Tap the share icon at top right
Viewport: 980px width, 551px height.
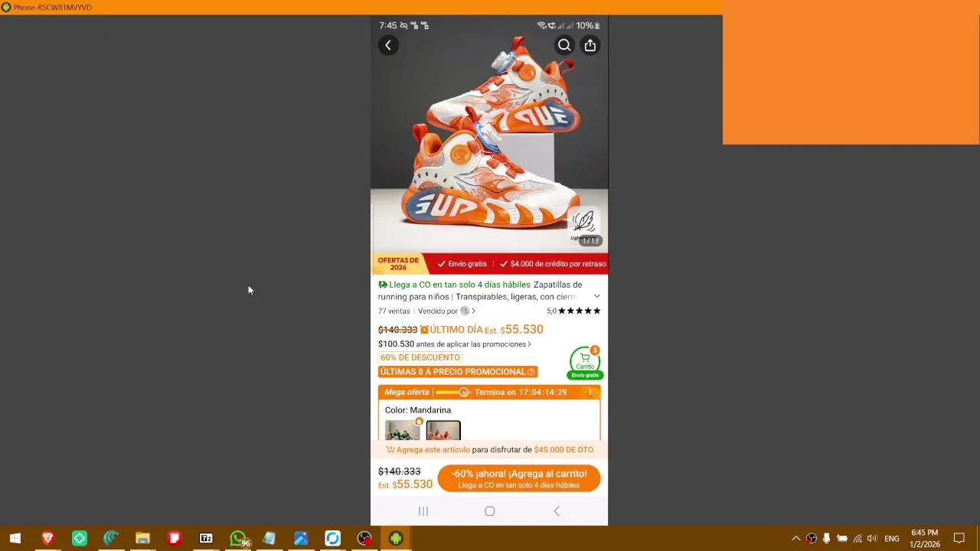(x=590, y=45)
